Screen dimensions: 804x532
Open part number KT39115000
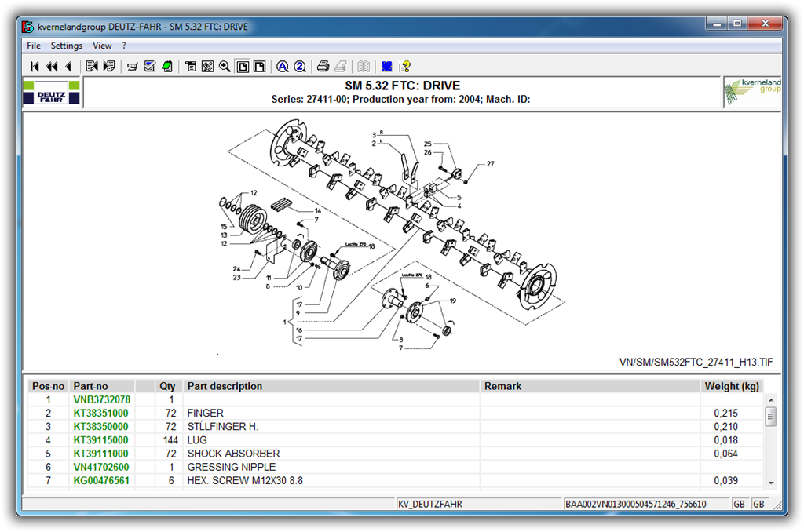101,440
